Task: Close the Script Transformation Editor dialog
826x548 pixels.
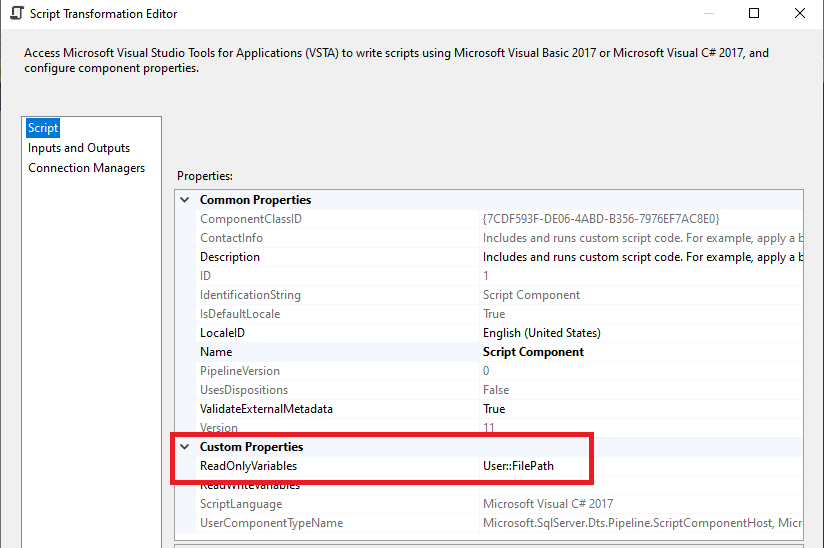Action: coord(800,14)
